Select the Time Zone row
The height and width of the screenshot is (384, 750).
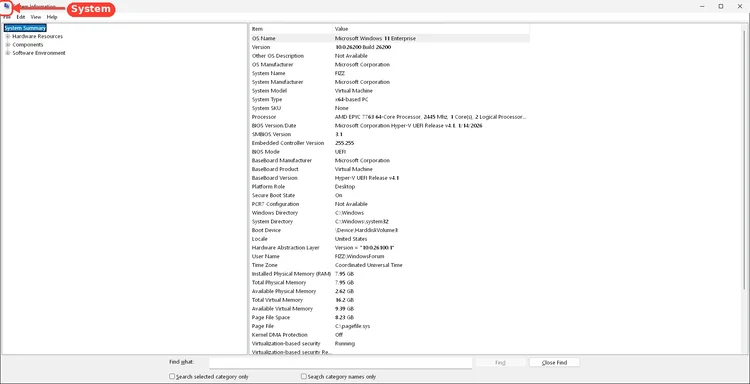pyautogui.click(x=390, y=265)
